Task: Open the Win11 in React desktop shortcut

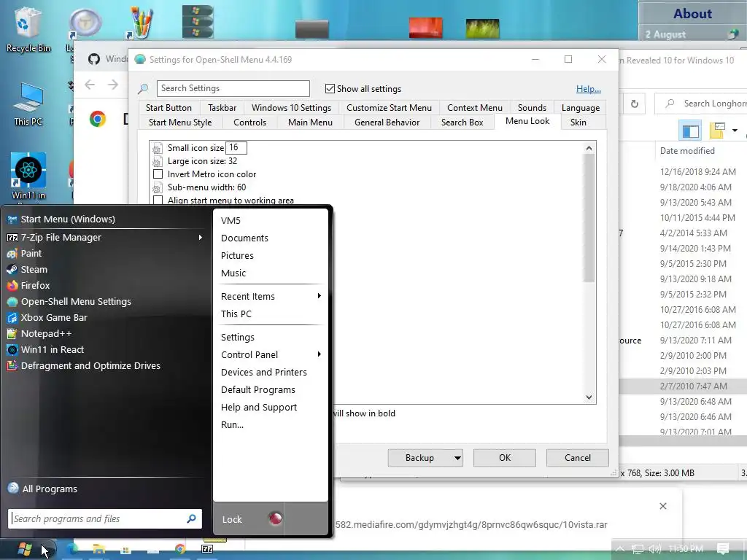Action: pyautogui.click(x=28, y=176)
